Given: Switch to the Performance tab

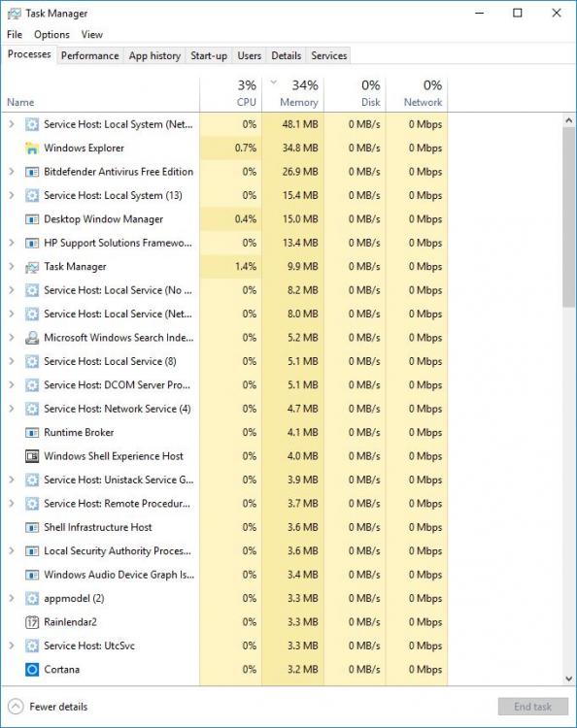Looking at the screenshot, I should point(89,55).
